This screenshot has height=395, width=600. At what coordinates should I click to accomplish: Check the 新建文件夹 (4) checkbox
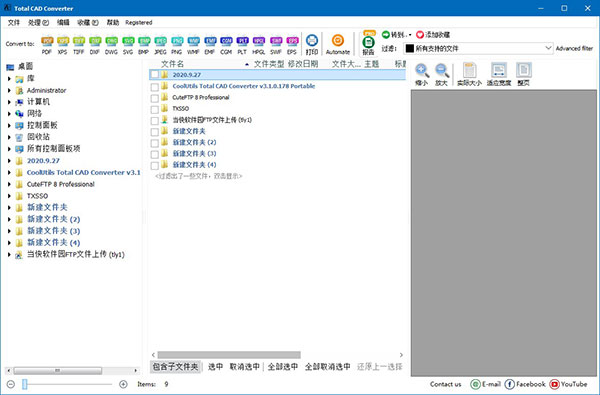point(154,166)
